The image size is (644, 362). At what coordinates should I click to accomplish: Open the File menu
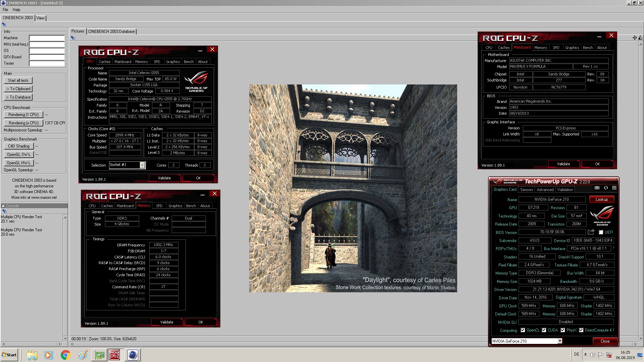tap(5, 10)
